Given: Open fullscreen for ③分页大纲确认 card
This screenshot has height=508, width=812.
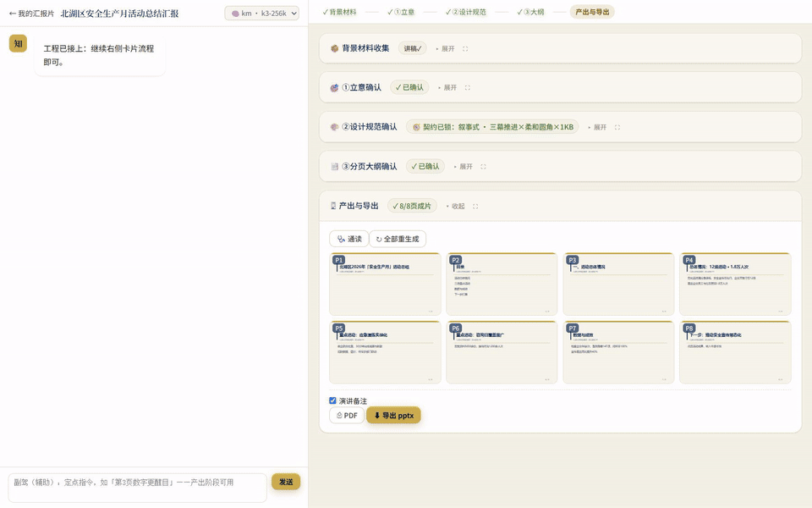Looking at the screenshot, I should [x=483, y=167].
